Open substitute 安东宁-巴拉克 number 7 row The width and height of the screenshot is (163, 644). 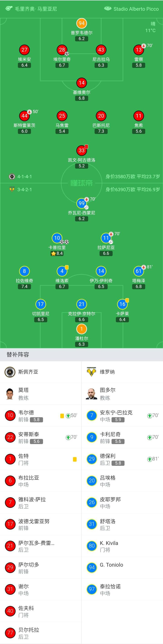tap(122, 416)
